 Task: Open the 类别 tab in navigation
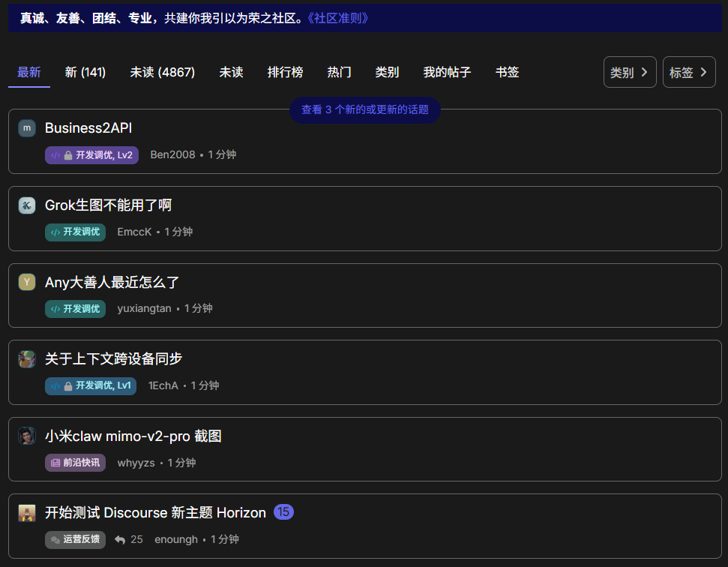pos(387,72)
